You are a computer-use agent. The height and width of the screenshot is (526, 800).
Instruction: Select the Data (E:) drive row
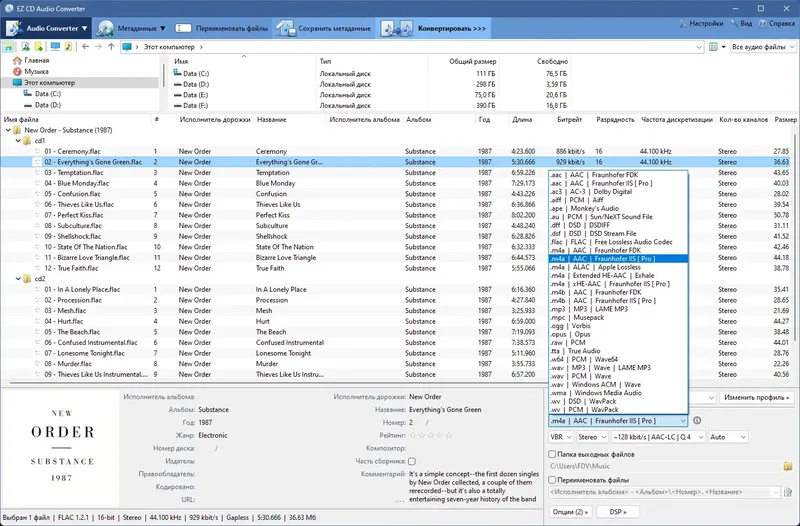click(371, 95)
